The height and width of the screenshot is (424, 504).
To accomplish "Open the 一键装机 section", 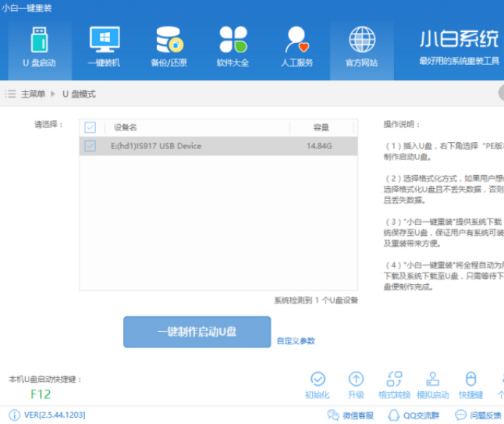I will [104, 48].
